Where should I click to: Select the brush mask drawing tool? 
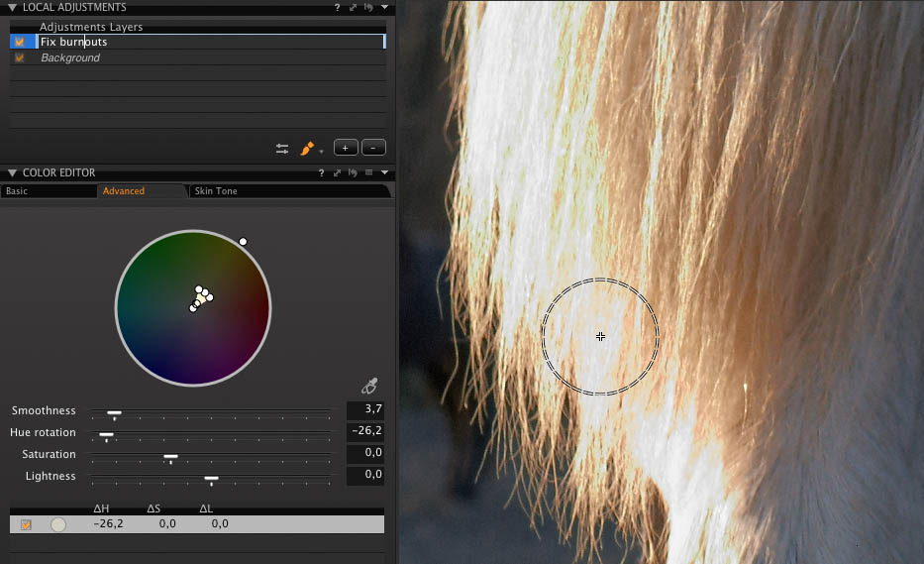[307, 148]
